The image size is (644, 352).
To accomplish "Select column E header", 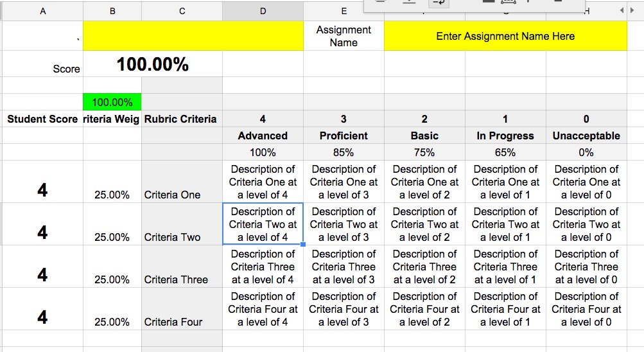I will click(344, 12).
